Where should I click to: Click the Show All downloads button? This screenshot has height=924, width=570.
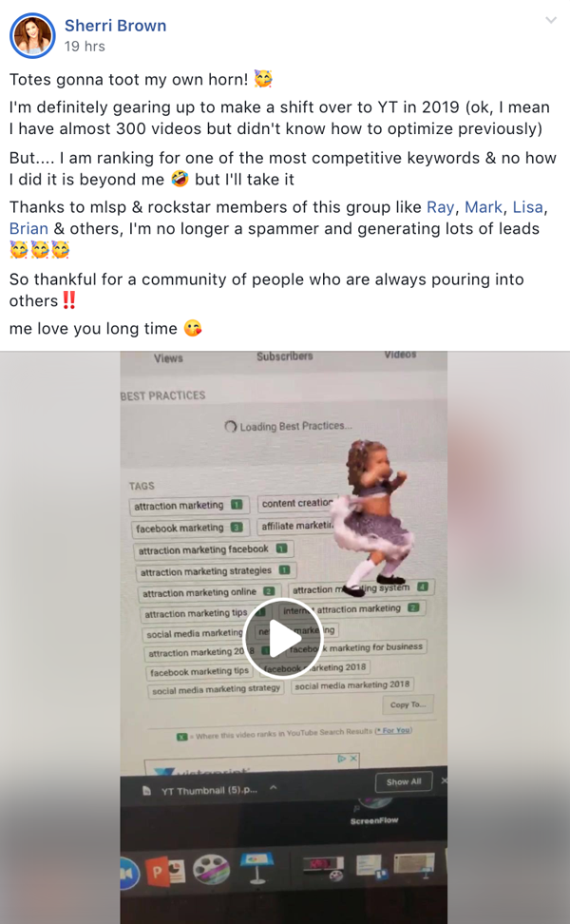pyautogui.click(x=404, y=781)
